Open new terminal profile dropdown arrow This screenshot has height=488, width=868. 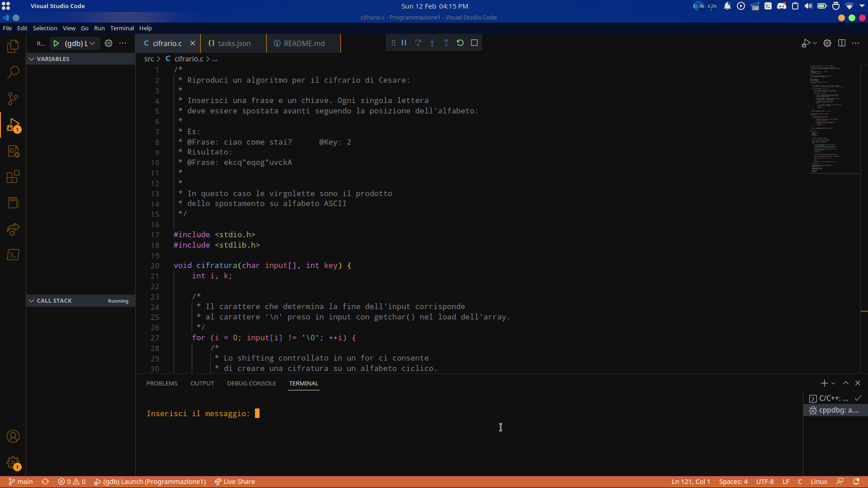[833, 383]
